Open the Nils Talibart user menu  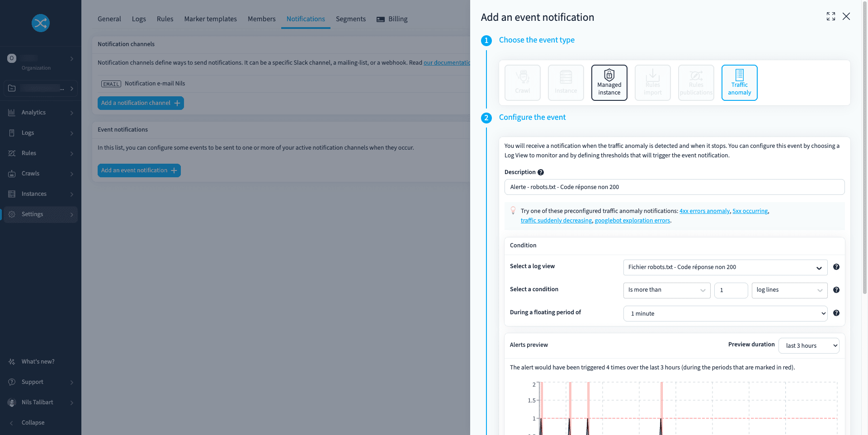[x=40, y=402]
